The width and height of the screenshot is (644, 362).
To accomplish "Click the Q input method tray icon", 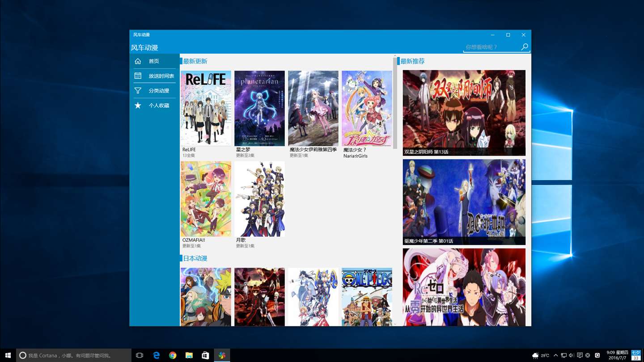I will click(597, 355).
